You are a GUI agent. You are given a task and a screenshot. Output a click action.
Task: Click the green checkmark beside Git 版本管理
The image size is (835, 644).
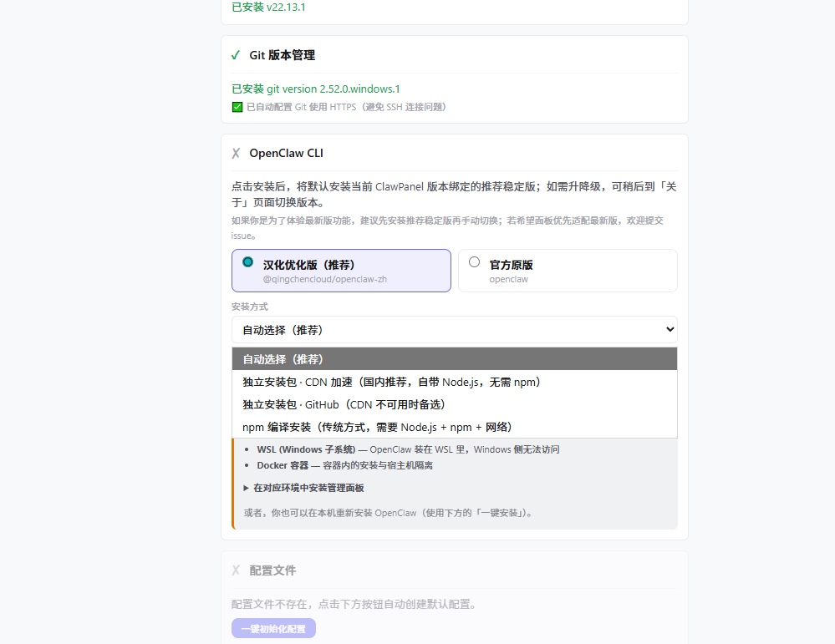pyautogui.click(x=236, y=56)
